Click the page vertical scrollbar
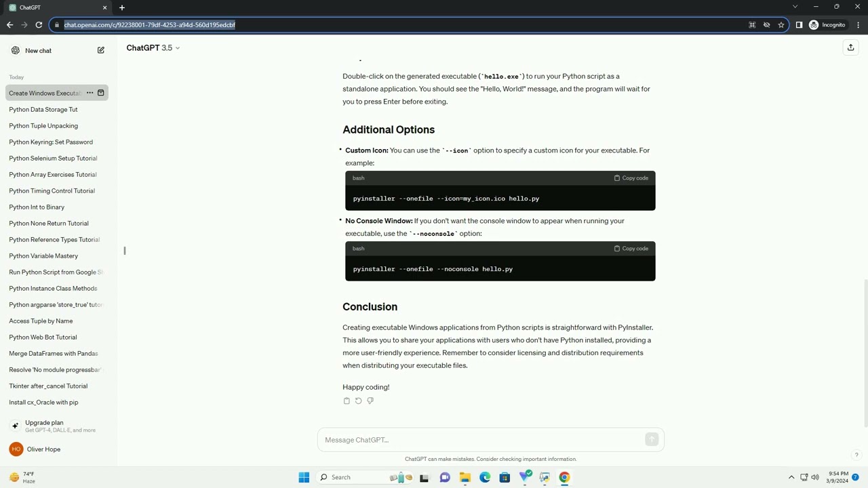The image size is (868, 488). tap(865, 352)
